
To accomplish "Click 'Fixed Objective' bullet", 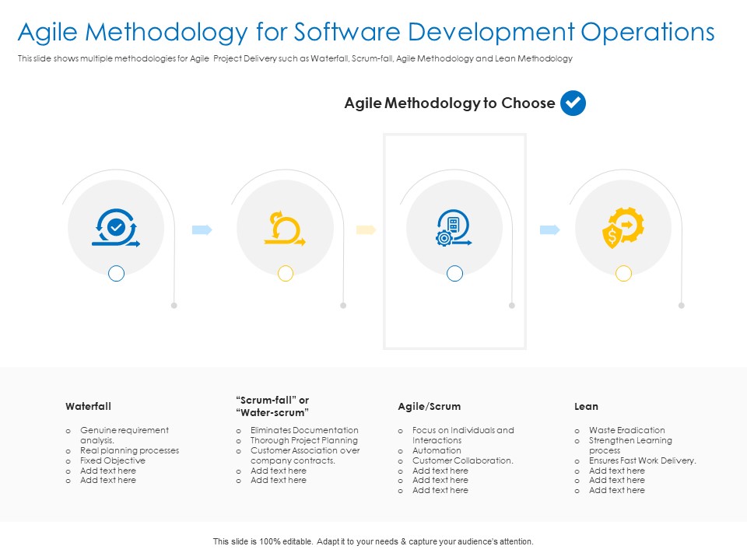I will [112, 460].
